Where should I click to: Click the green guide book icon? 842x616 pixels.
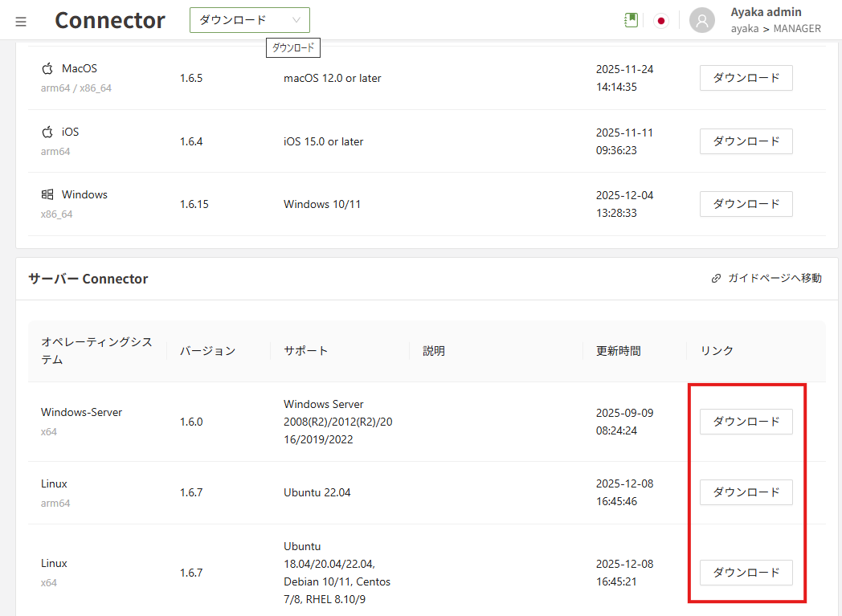(631, 21)
